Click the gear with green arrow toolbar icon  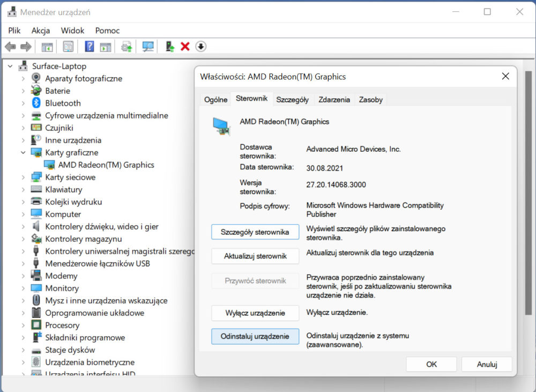pyautogui.click(x=127, y=47)
